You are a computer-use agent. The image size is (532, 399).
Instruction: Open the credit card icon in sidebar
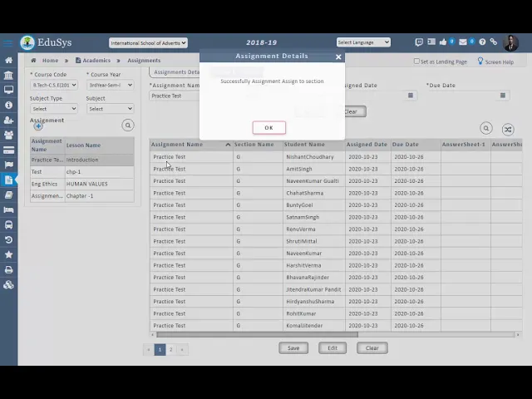click(8, 150)
